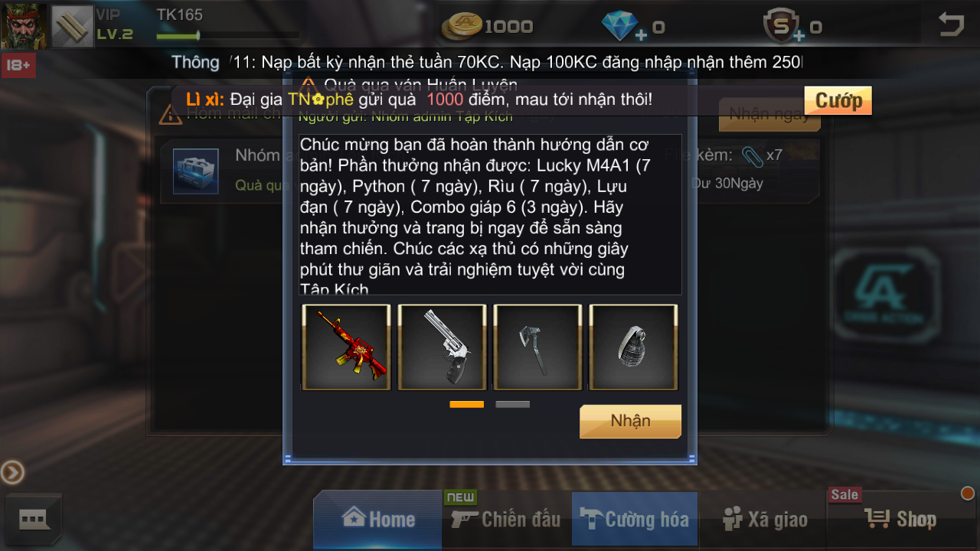Viewport: 980px width, 551px height.
Task: Tap the rank insignia badge
Action: pyautogui.click(x=73, y=26)
